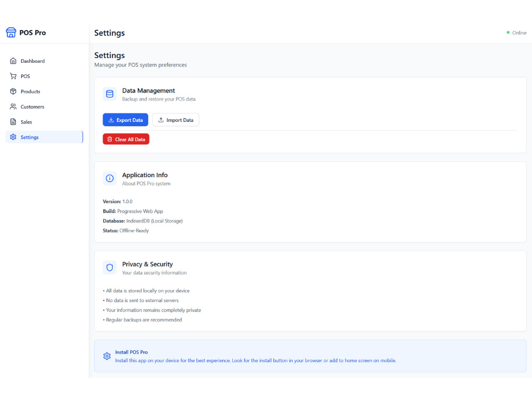Screen dimensions: 532x399
Task: Click 'Regular backups are recommended' text
Action: (x=144, y=320)
